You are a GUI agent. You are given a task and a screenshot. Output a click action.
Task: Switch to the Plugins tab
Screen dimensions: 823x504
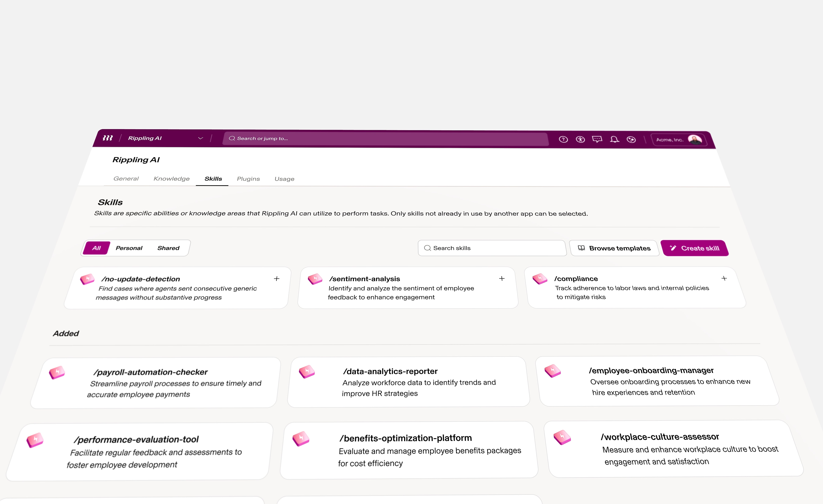click(x=248, y=179)
